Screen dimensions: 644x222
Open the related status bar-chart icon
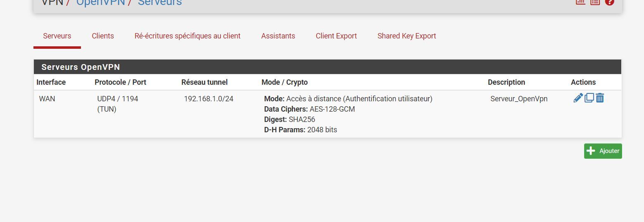580,2
